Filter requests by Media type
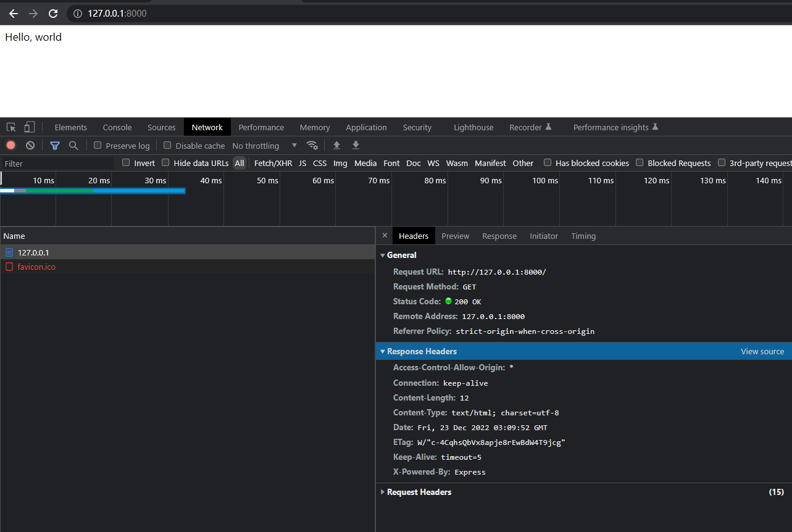Viewport: 792px width, 532px height. 365,163
